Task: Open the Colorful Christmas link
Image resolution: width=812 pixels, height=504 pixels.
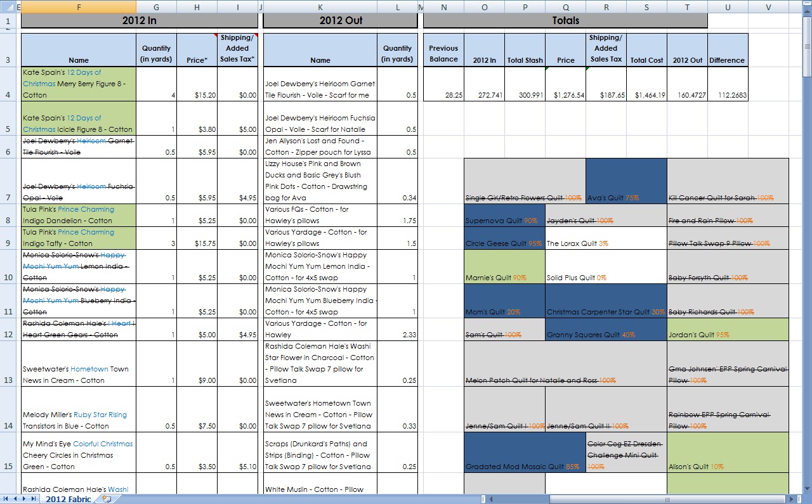Action: point(103,444)
